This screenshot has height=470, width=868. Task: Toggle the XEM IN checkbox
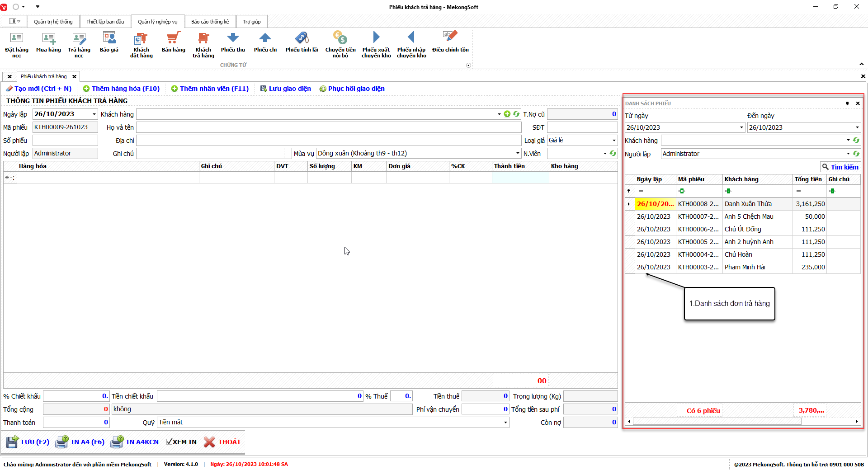click(170, 442)
